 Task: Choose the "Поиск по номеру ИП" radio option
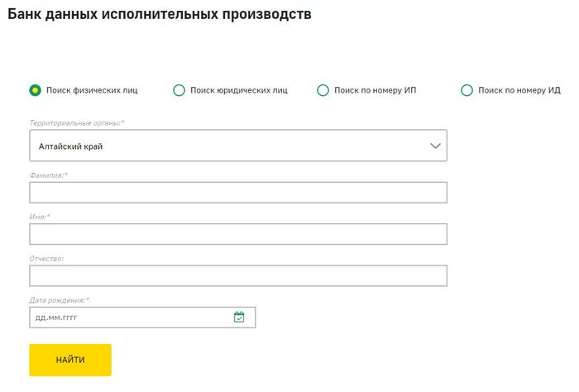pos(323,90)
